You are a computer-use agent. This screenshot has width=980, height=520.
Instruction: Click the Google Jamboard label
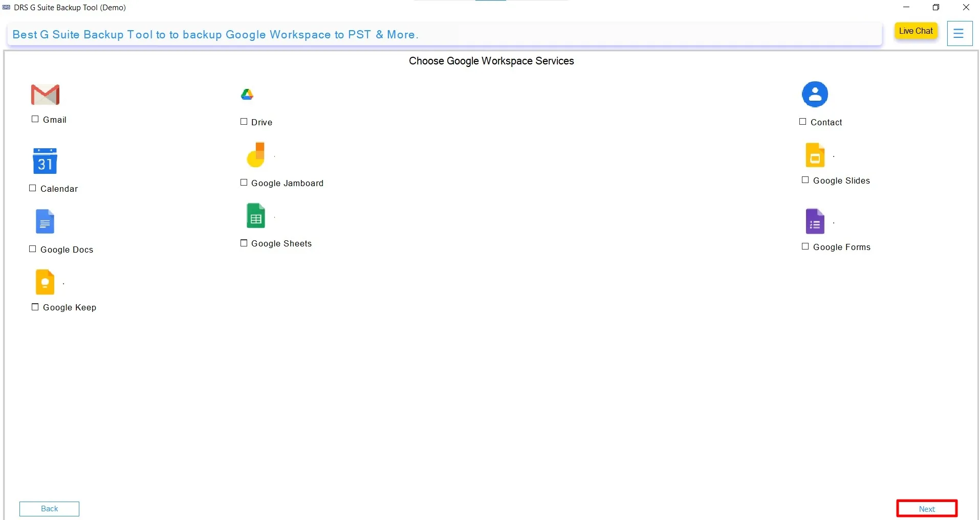288,183
